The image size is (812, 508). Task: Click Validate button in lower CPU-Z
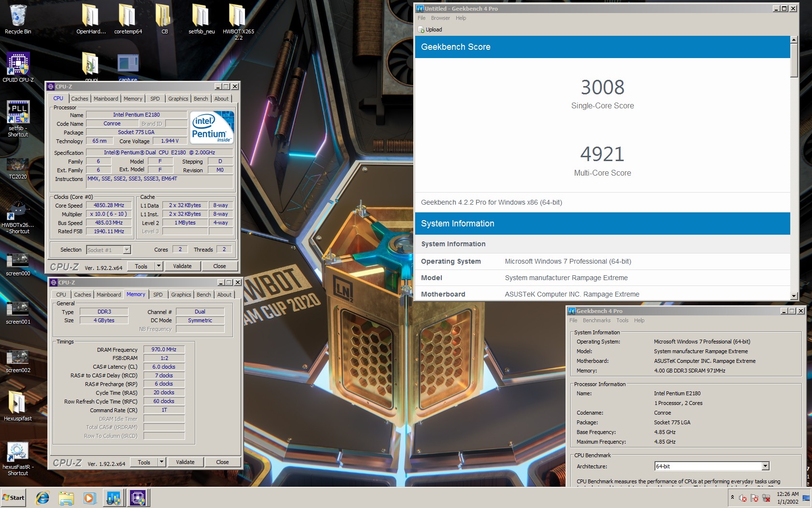tap(185, 462)
